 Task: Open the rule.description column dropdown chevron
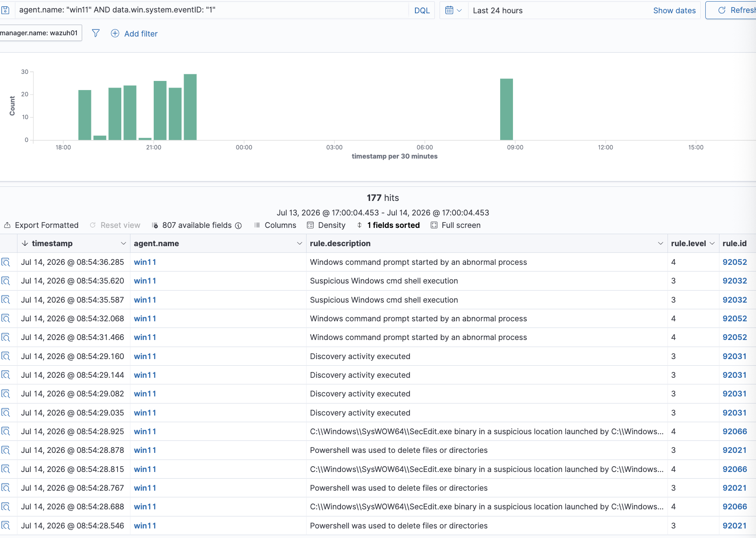tap(660, 243)
